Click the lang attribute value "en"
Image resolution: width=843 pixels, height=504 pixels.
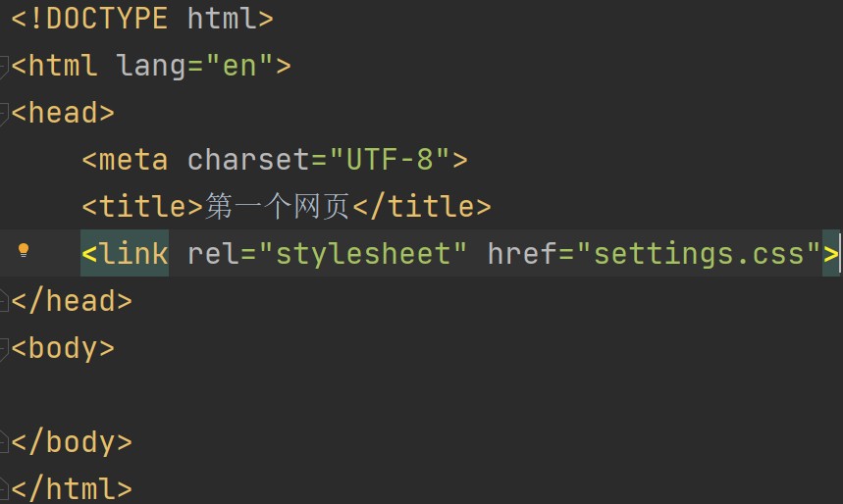pyautogui.click(x=239, y=66)
